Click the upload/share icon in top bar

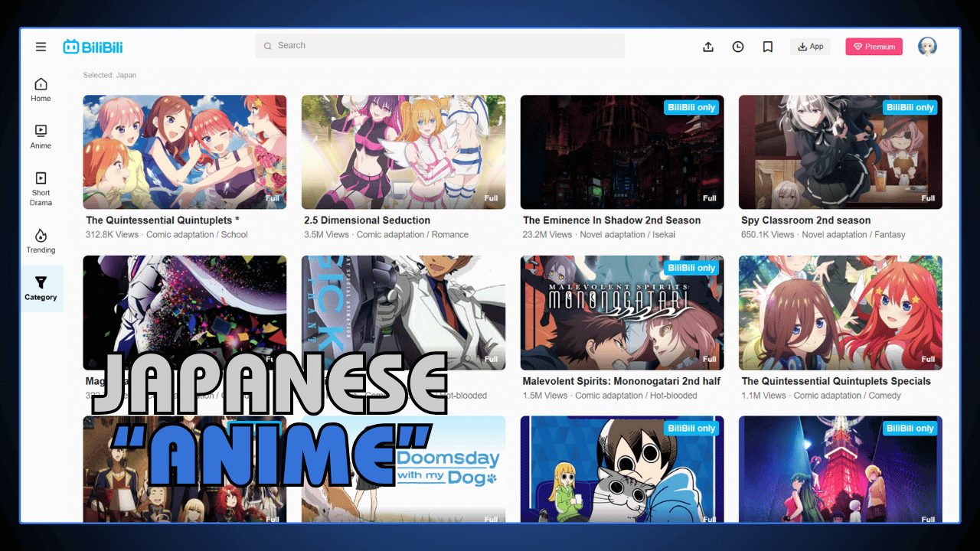click(x=708, y=46)
